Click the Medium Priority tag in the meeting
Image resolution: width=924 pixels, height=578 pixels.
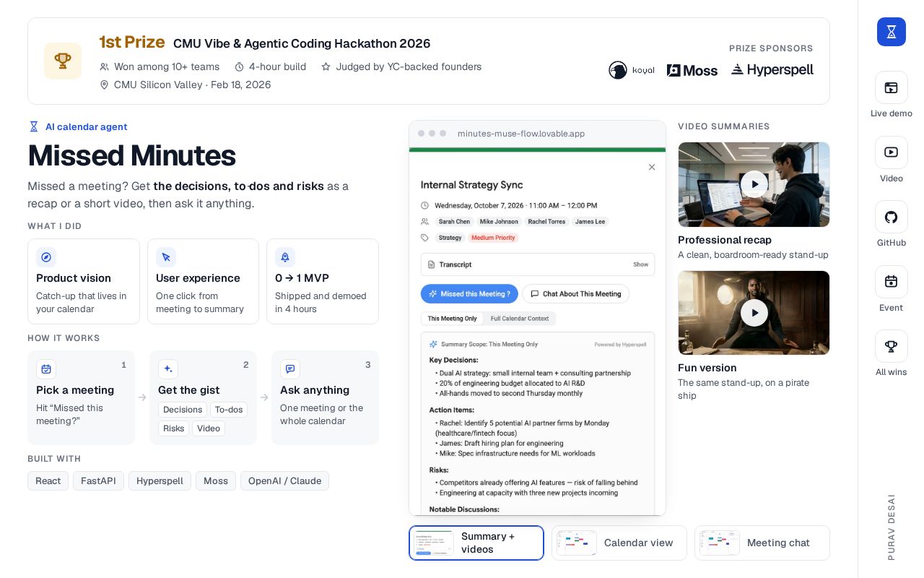point(494,238)
